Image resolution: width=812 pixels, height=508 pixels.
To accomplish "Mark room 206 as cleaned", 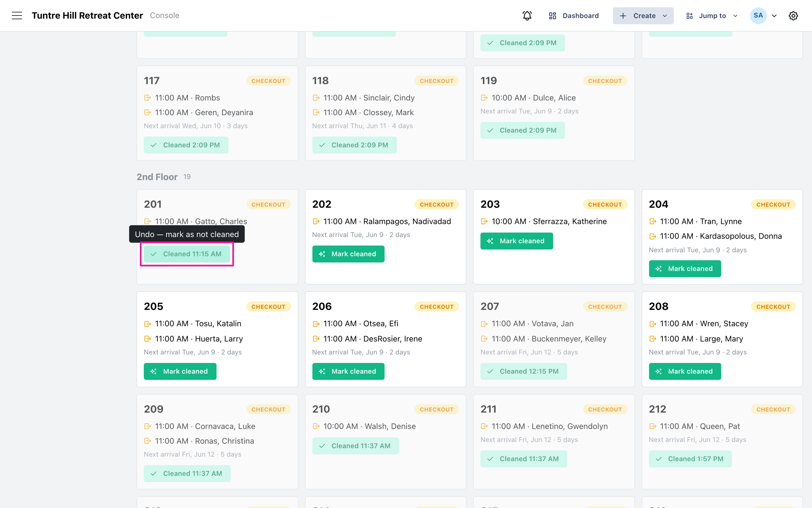I will [x=348, y=371].
